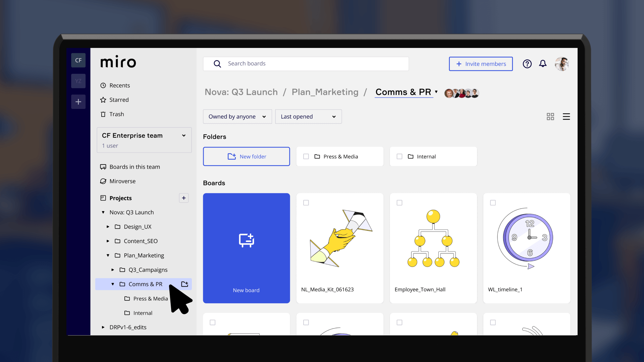Check the Press & Media folder checkbox
Viewport: 644px width, 362px height.
click(306, 157)
